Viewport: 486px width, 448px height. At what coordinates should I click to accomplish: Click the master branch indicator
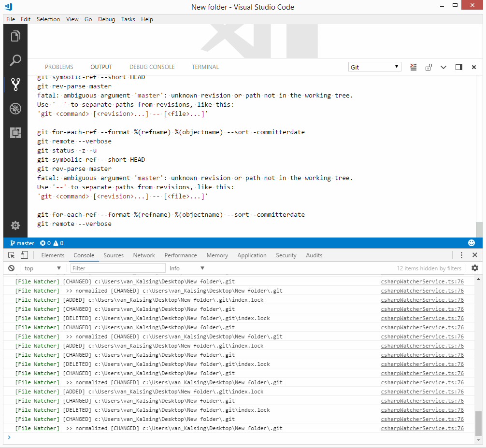click(21, 243)
